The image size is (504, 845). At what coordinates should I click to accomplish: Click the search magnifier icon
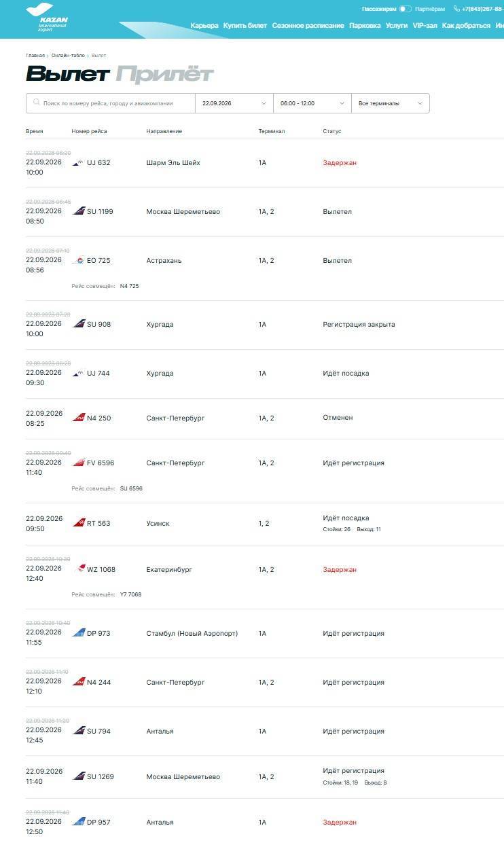point(36,103)
